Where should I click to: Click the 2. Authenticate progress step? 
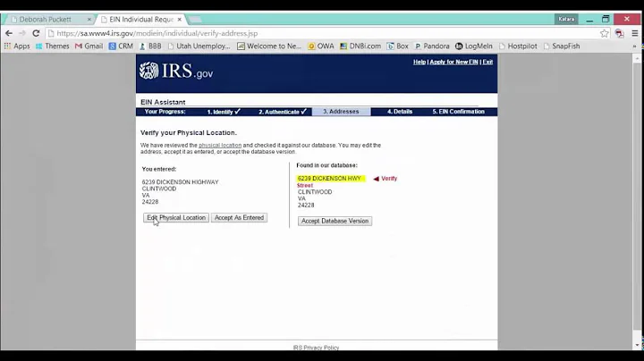(283, 112)
